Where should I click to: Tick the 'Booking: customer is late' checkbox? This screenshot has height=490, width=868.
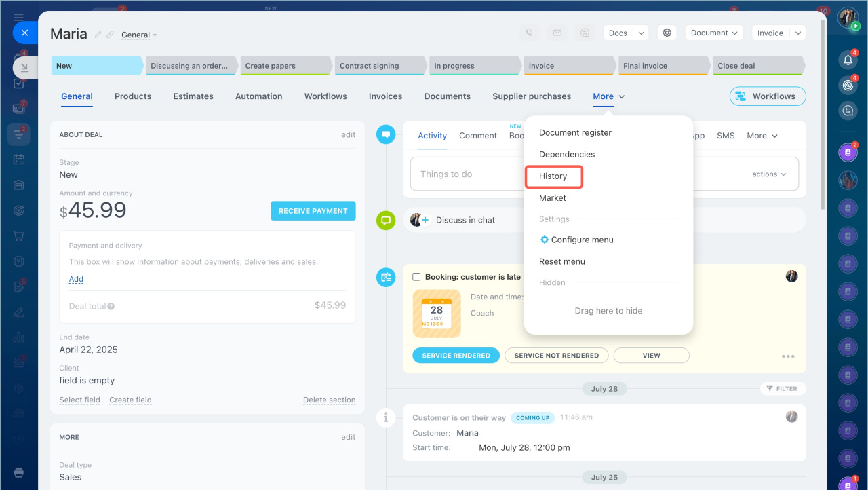tap(416, 277)
